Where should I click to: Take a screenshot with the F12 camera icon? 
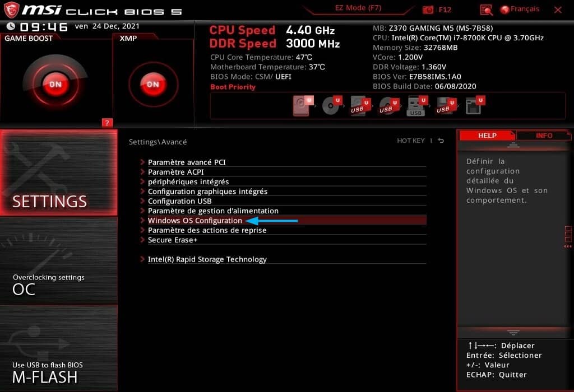(x=428, y=10)
